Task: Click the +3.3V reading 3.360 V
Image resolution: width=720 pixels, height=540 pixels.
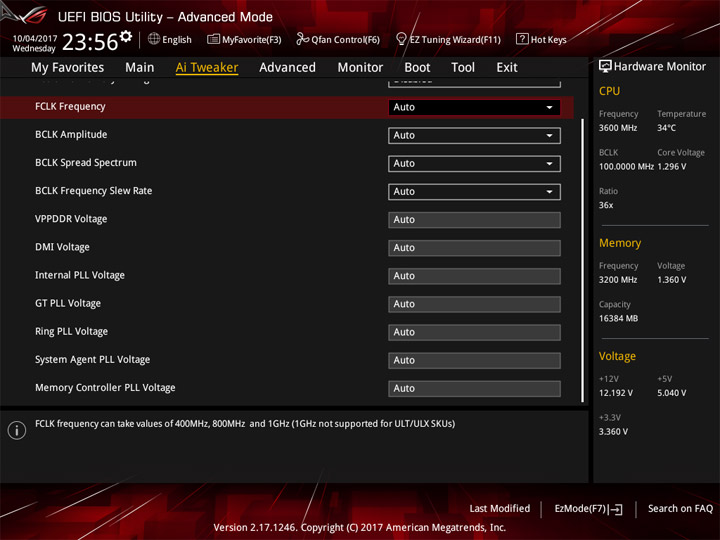Action: click(x=613, y=432)
